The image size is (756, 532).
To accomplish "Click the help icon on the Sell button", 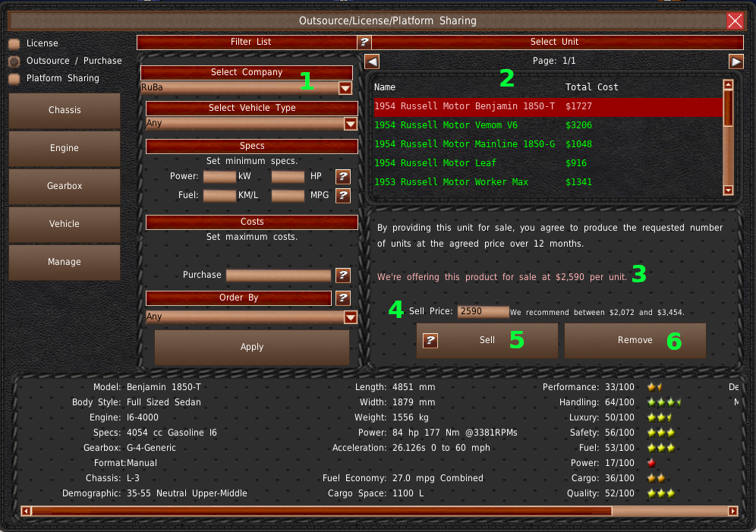I will coord(430,341).
